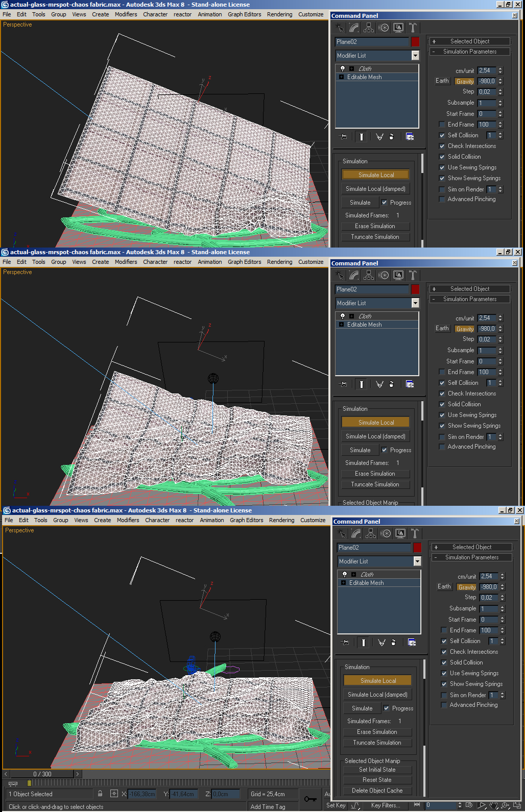Viewport: 525px width, 812px height.
Task: Open the Animation menu in bottom window
Action: click(212, 520)
